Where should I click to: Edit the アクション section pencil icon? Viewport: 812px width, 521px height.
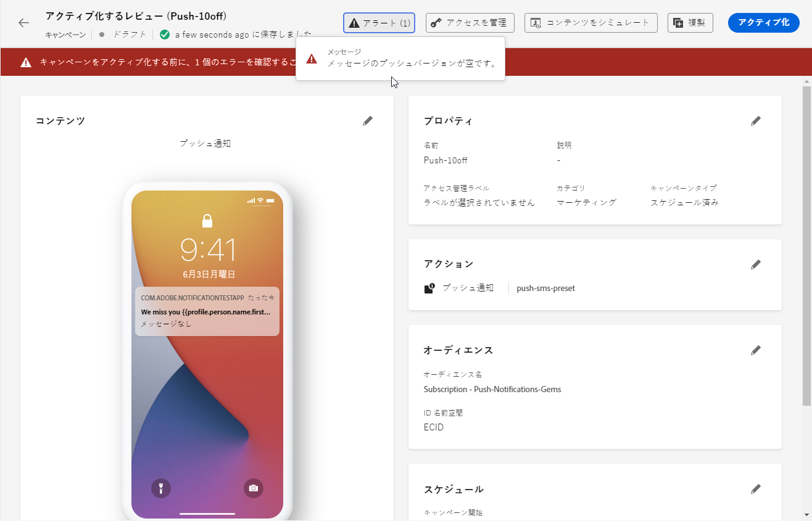click(756, 265)
